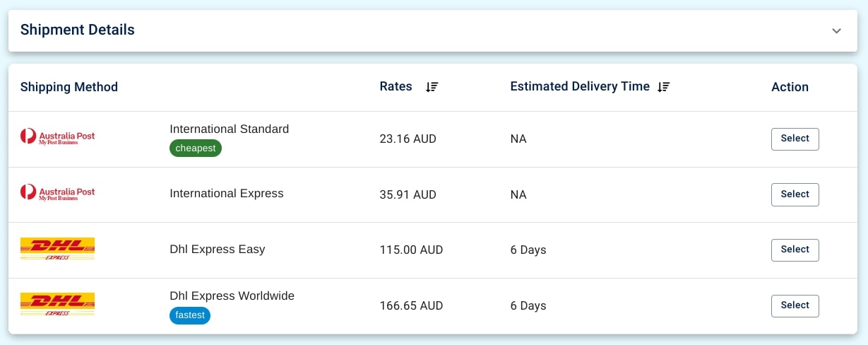Select Dhl Express Easy shipping

pyautogui.click(x=795, y=250)
